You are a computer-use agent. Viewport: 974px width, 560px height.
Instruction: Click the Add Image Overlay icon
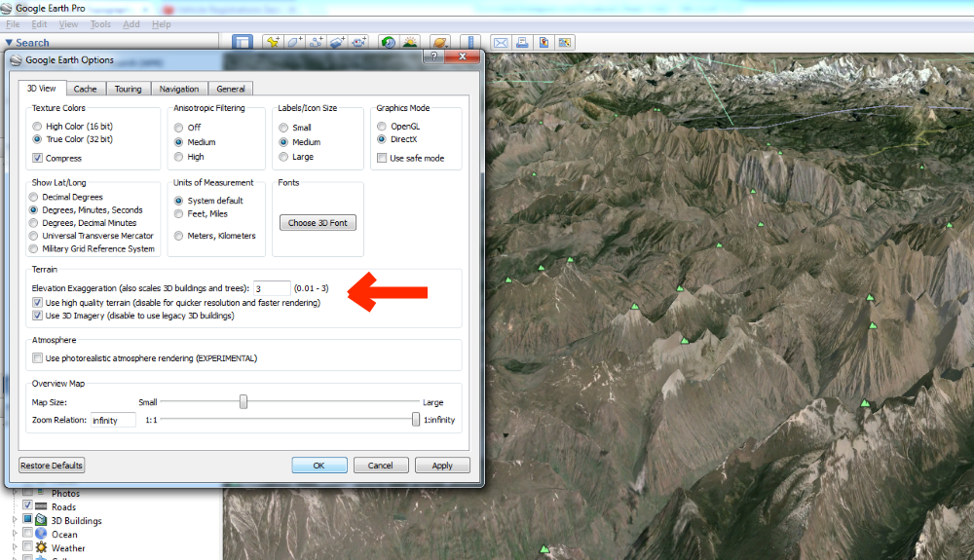[x=337, y=42]
